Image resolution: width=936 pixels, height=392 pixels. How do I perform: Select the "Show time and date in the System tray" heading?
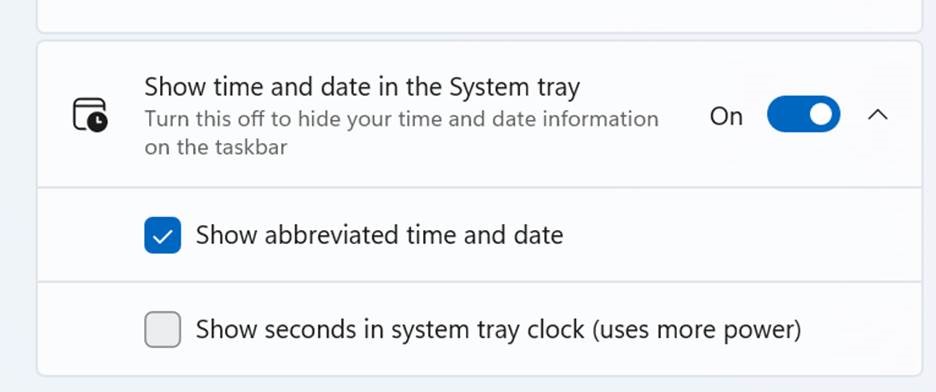tap(362, 88)
